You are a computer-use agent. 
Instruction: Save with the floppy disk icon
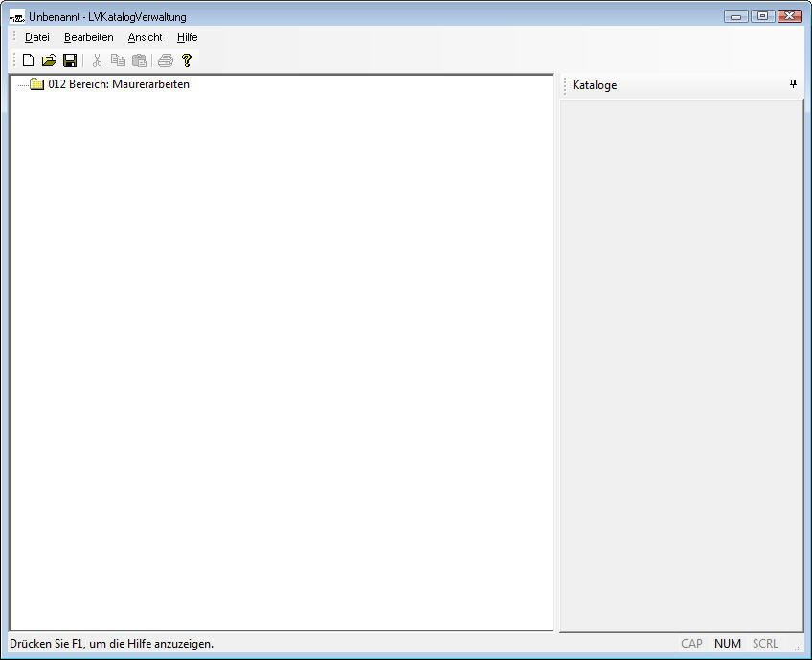70,60
